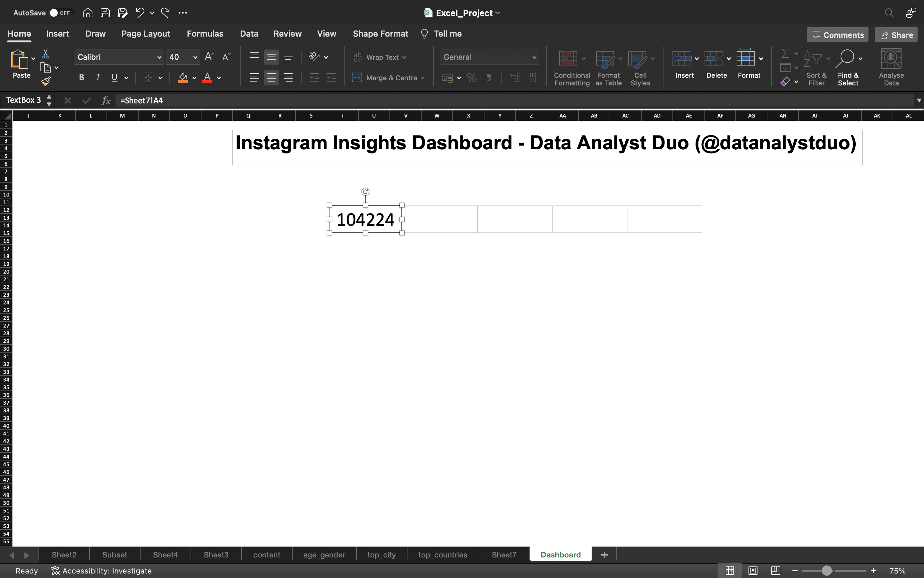Click the Undo arrow icon
Screen dimensions: 924x578
(140, 13)
